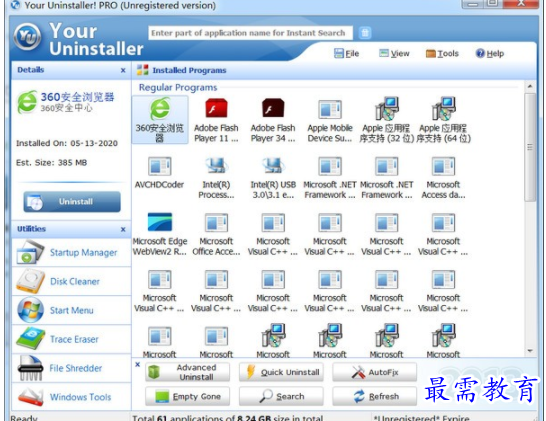Click Quick Uninstall button
546x421 pixels.
tap(281, 372)
